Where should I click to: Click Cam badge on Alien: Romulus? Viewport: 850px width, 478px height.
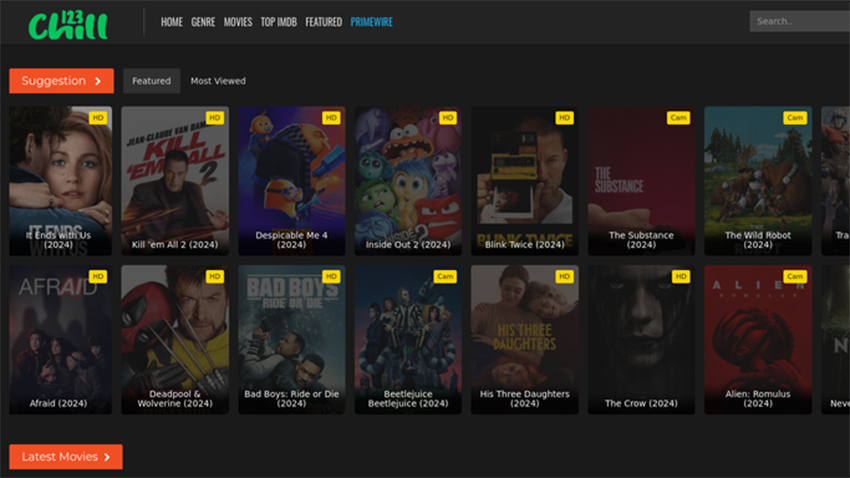click(795, 276)
